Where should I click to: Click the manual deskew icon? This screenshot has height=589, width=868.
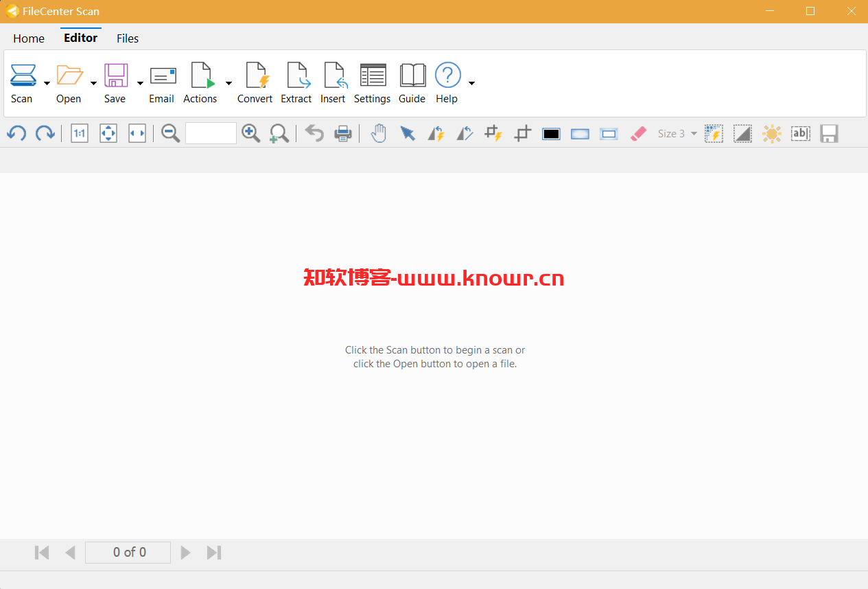(465, 133)
